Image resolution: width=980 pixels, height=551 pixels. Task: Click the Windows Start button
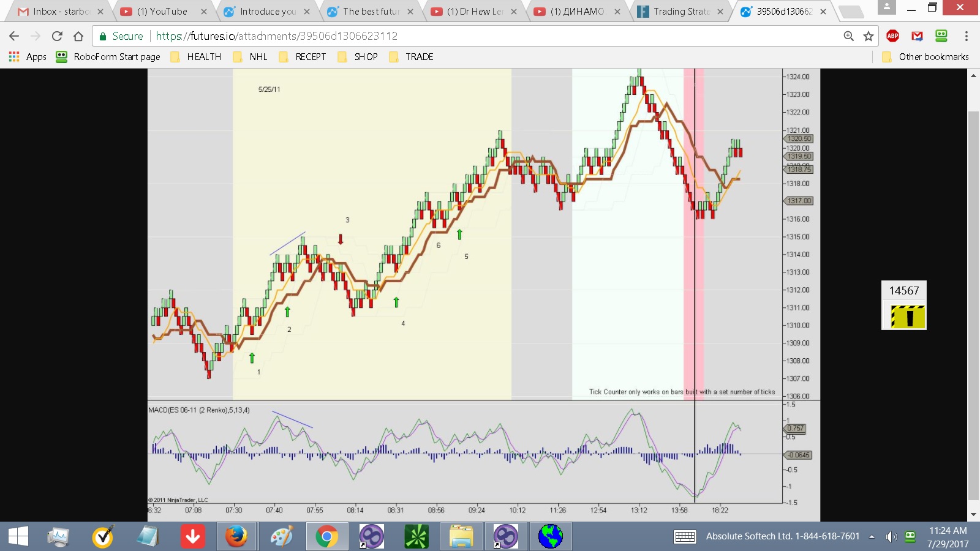click(18, 537)
